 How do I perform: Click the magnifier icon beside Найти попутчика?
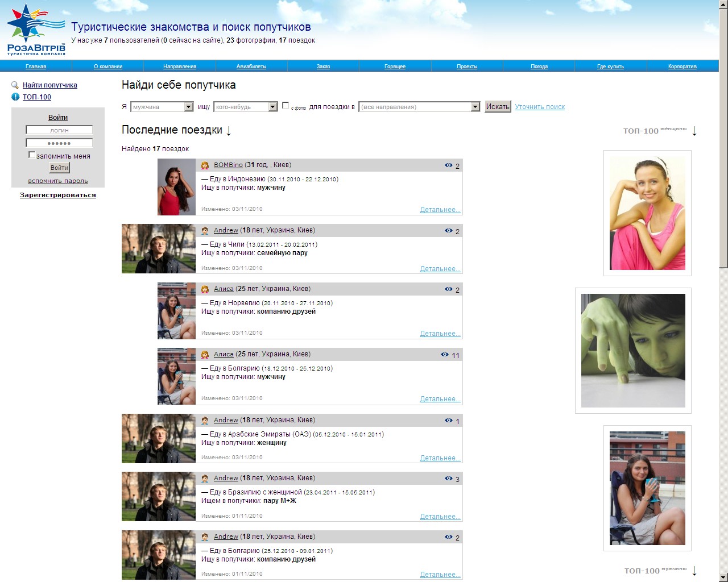click(x=15, y=85)
